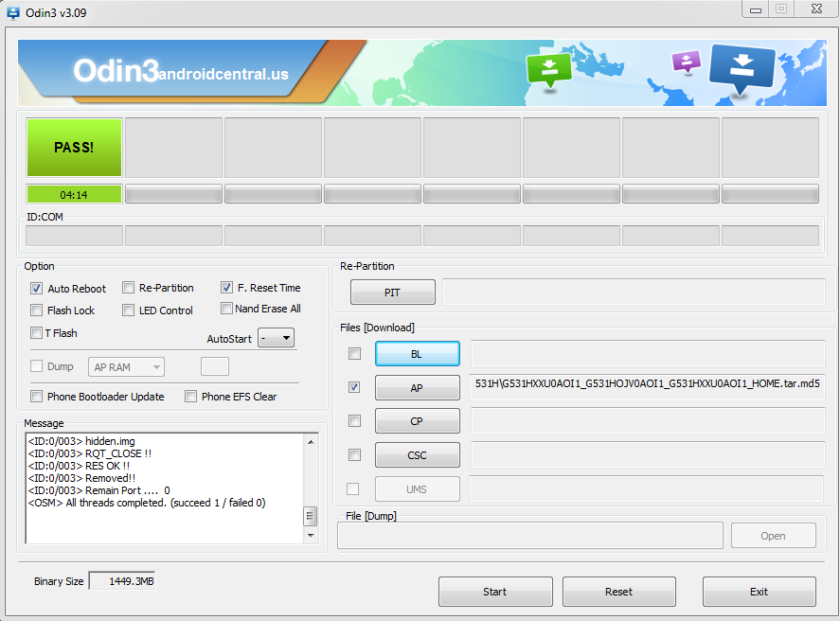Uncheck the AP file checkbox
Image resolution: width=840 pixels, height=621 pixels.
click(x=354, y=387)
